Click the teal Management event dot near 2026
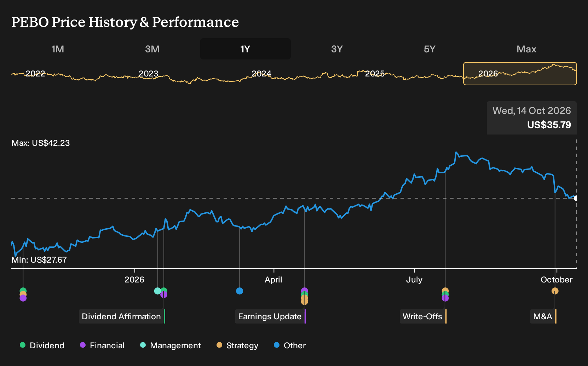The height and width of the screenshot is (366, 588). pyautogui.click(x=158, y=291)
